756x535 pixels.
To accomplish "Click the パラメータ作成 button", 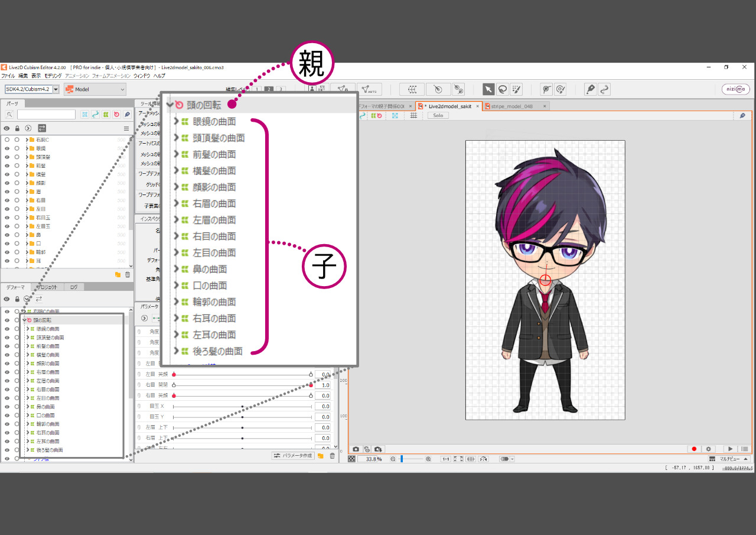I will pos(293,456).
